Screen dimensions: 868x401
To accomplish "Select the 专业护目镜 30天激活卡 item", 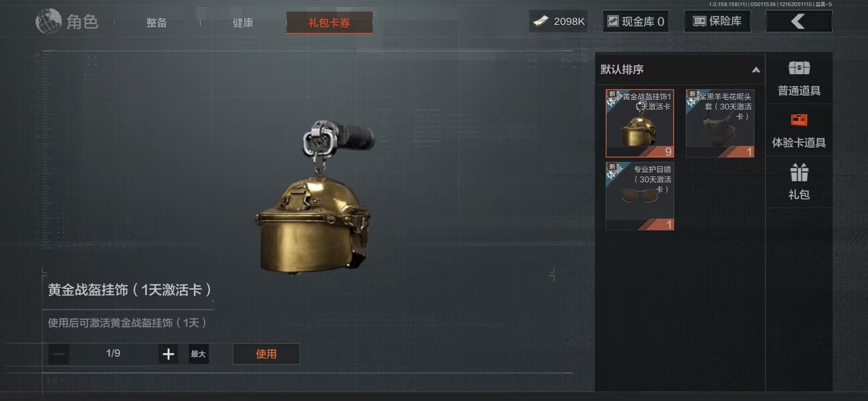I will 640,196.
